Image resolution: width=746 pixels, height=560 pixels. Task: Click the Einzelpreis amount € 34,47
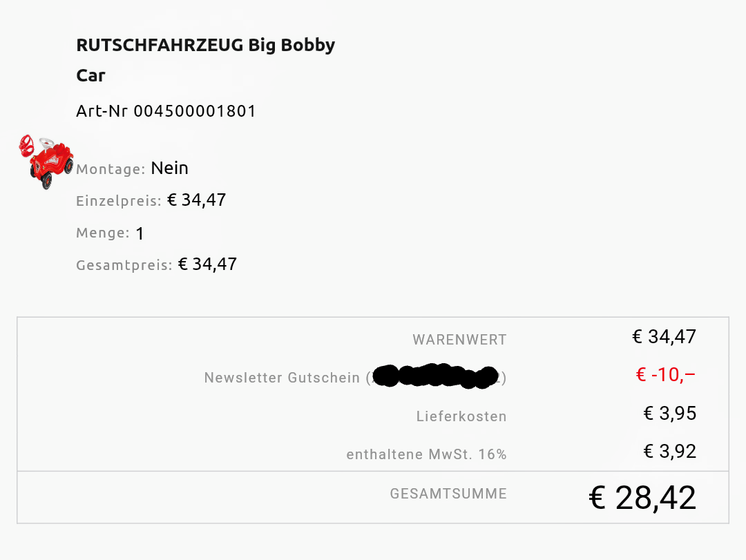[x=196, y=200]
